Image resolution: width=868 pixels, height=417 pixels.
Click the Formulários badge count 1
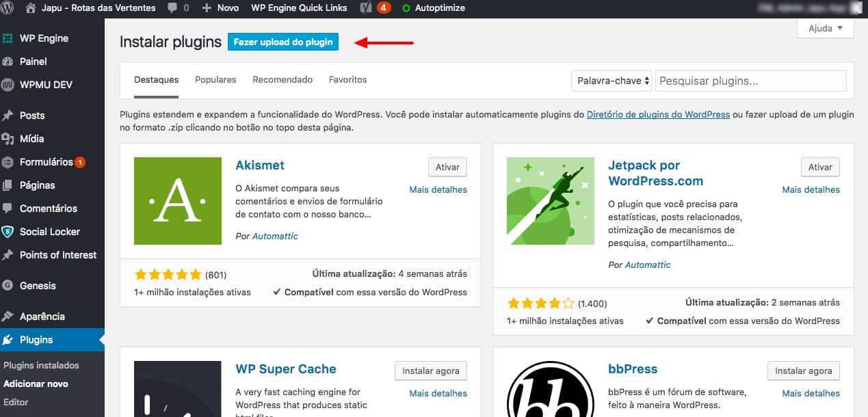point(80,162)
